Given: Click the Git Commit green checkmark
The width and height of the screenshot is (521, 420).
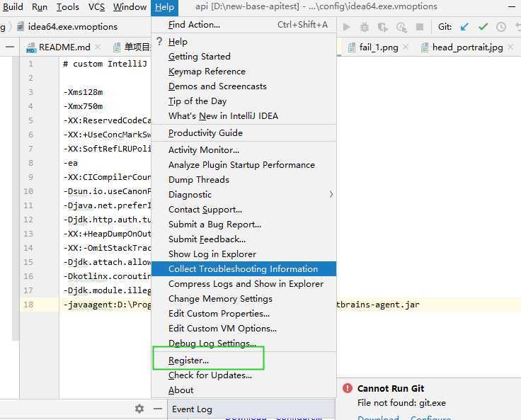Looking at the screenshot, I should pyautogui.click(x=483, y=27).
